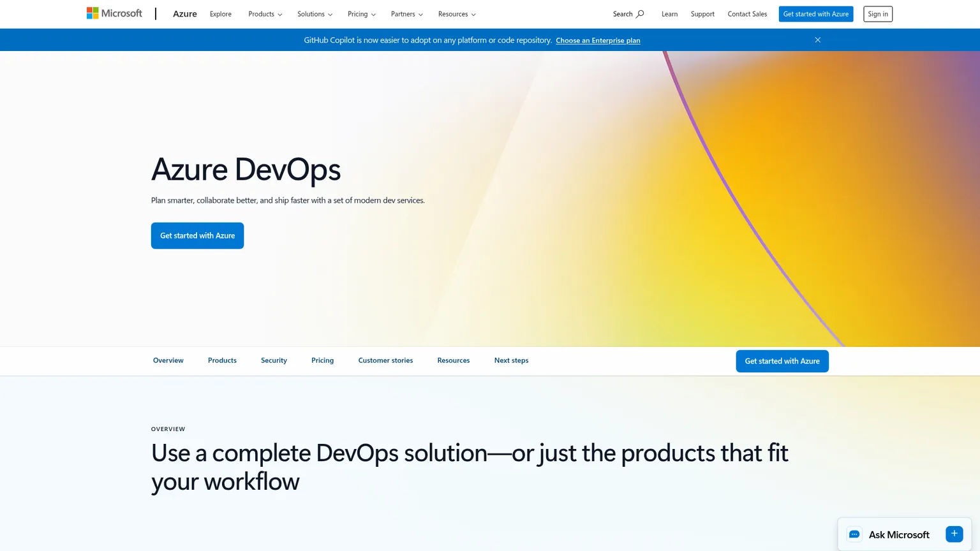Click 'Use a complete DevOps solution' heading

click(x=470, y=467)
